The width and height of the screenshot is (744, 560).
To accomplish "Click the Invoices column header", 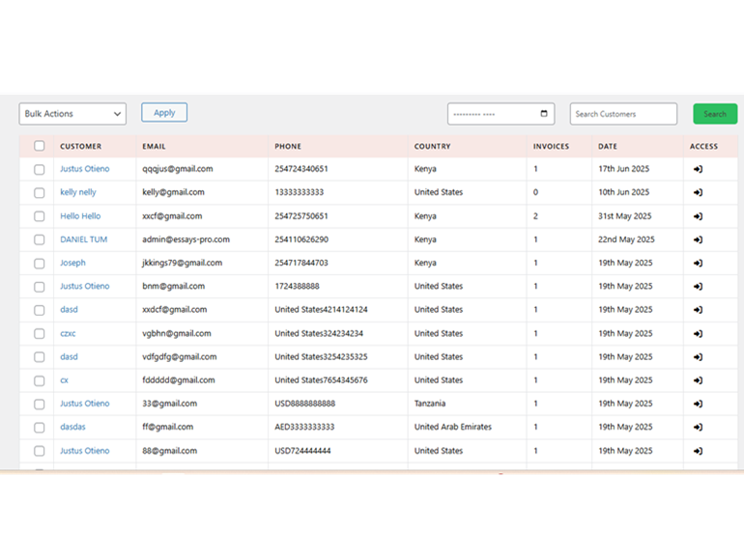I will point(551,147).
